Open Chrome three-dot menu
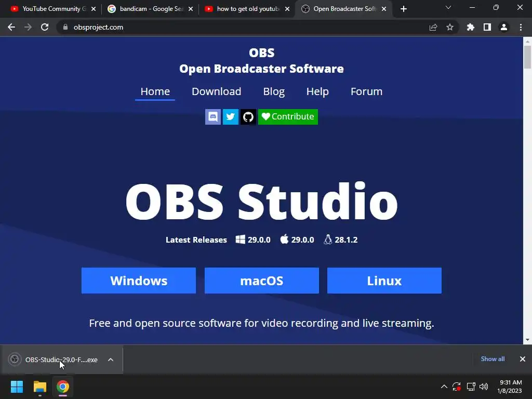532x399 pixels. coord(521,27)
